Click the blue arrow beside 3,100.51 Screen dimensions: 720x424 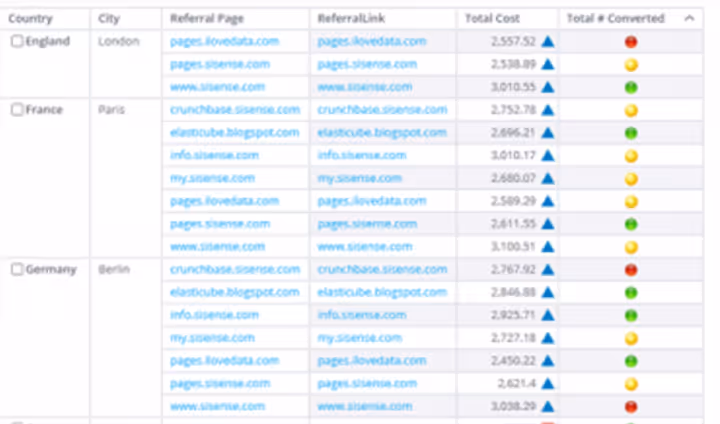(x=547, y=247)
